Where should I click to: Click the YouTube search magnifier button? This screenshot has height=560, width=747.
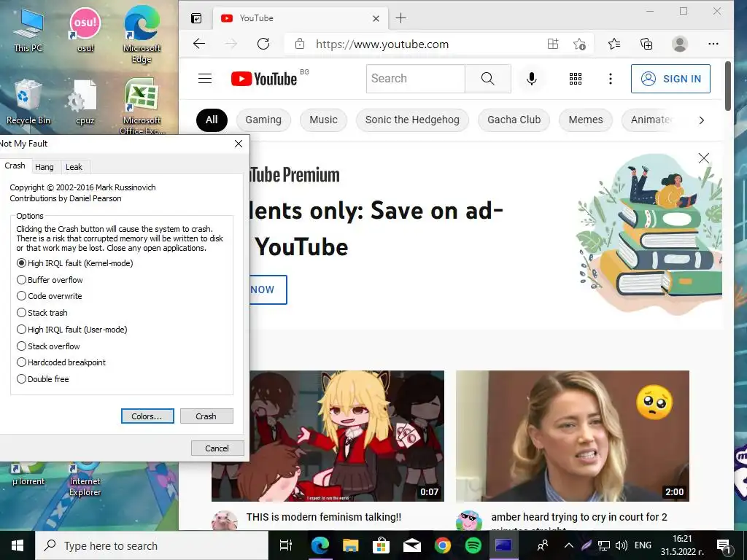[x=488, y=79]
